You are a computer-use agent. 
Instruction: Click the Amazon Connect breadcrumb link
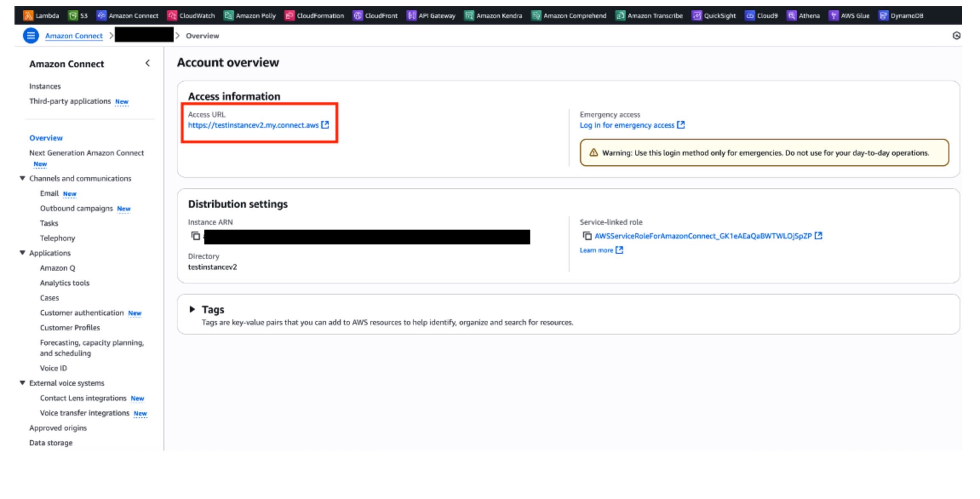click(x=74, y=36)
